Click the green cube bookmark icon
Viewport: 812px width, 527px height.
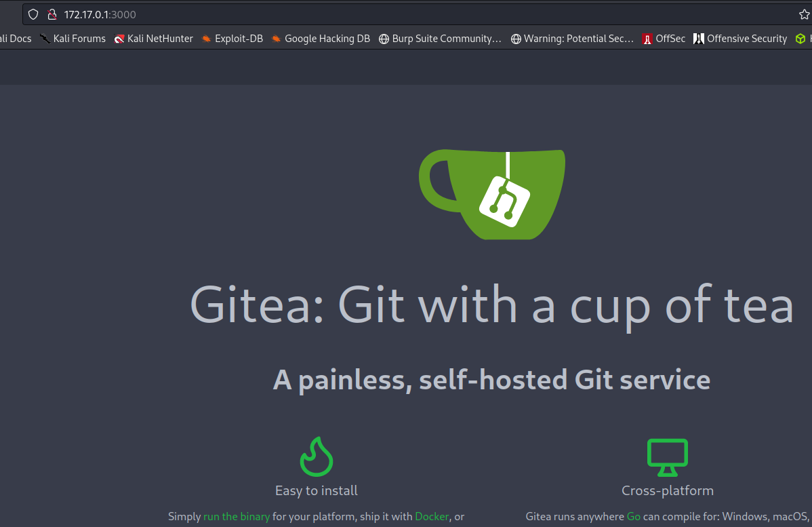[x=800, y=39]
